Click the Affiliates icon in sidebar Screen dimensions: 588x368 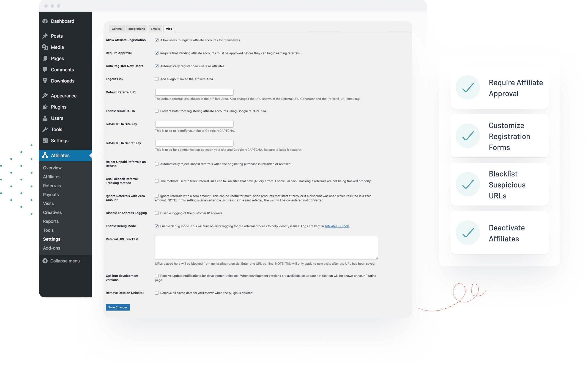click(x=46, y=155)
